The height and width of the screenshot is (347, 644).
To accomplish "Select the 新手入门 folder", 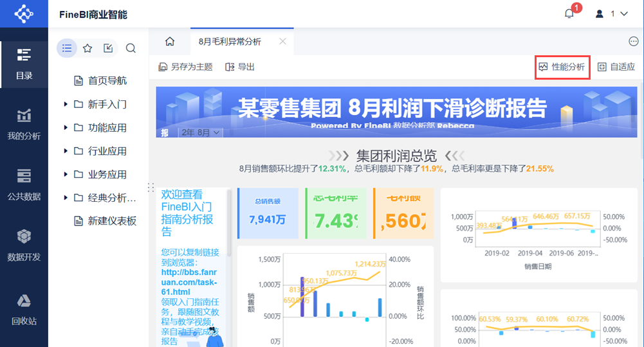I will [x=100, y=104].
